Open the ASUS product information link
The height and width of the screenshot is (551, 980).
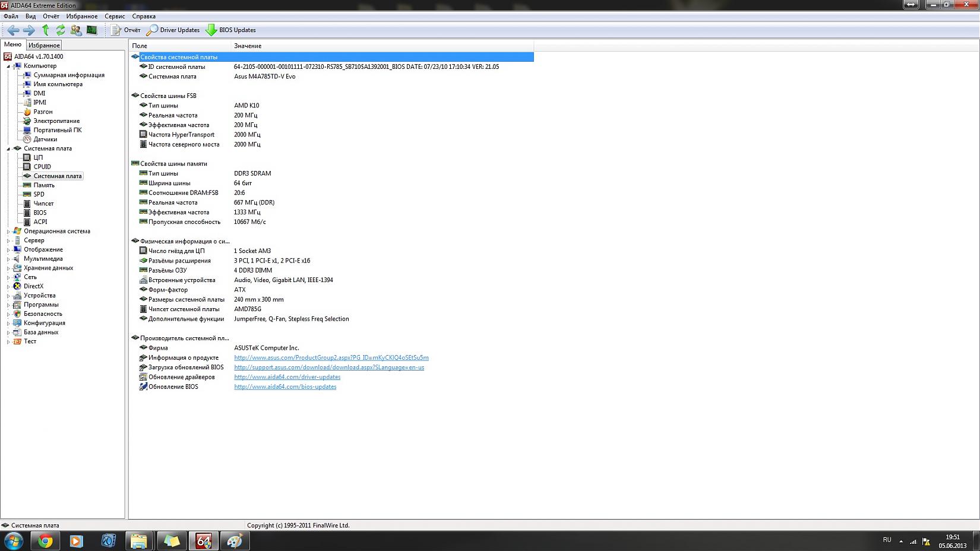click(x=331, y=357)
